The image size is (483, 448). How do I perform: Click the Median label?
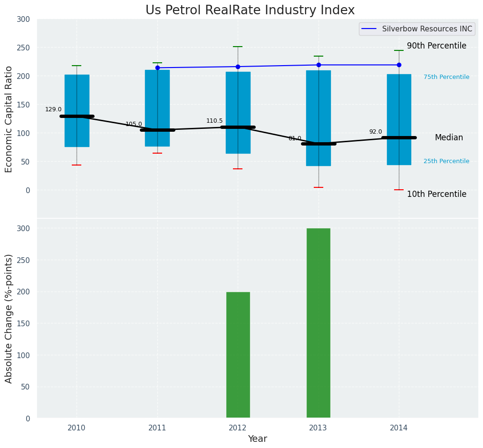pos(449,138)
